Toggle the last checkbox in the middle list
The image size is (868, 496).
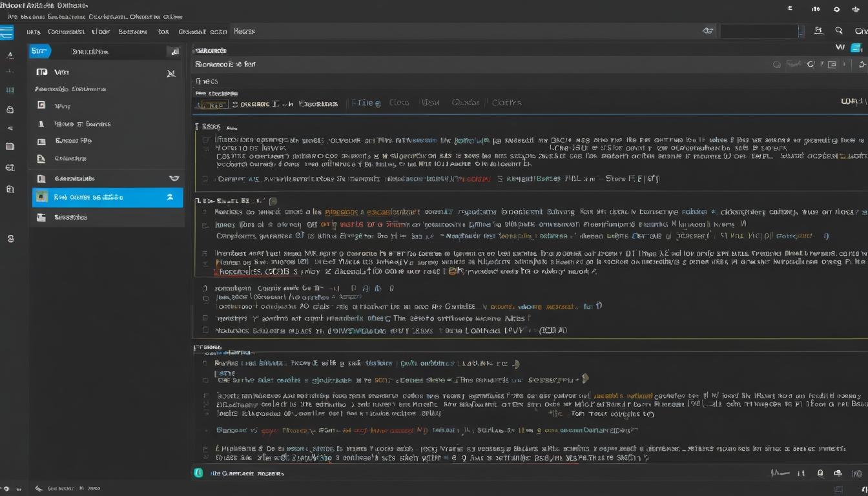click(205, 330)
